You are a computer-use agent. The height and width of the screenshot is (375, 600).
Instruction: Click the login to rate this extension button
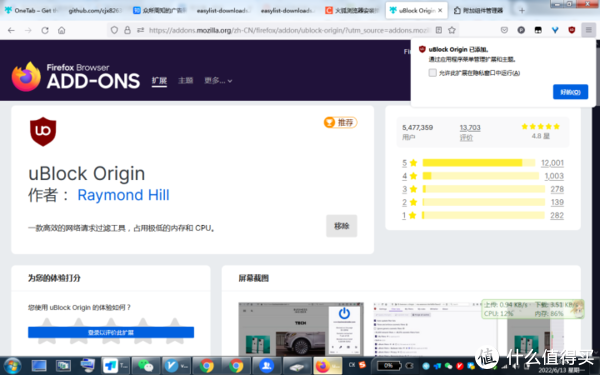click(111, 332)
